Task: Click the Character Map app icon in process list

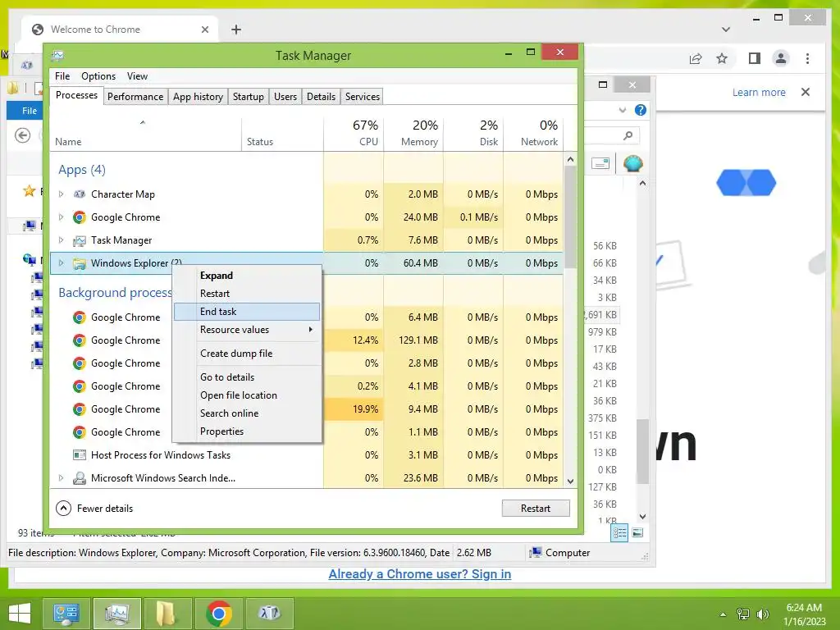Action: 80,194
